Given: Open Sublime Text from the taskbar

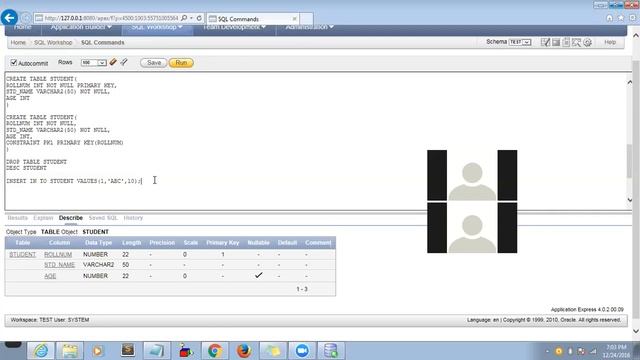Looking at the screenshot, I should tap(128, 351).
